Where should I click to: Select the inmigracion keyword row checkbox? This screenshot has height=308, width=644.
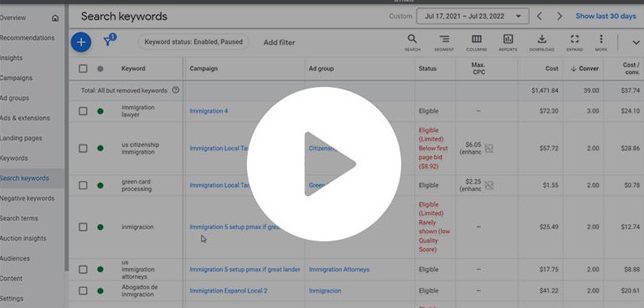pos(83,227)
